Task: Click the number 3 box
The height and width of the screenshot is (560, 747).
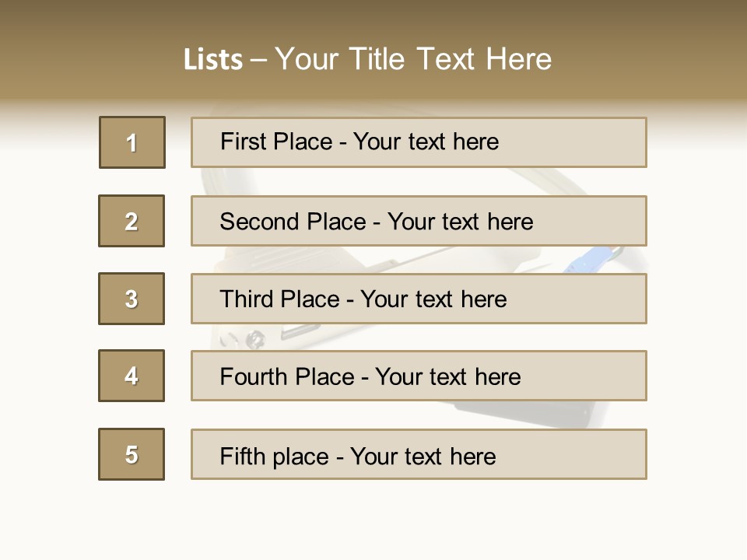Action: (132, 299)
